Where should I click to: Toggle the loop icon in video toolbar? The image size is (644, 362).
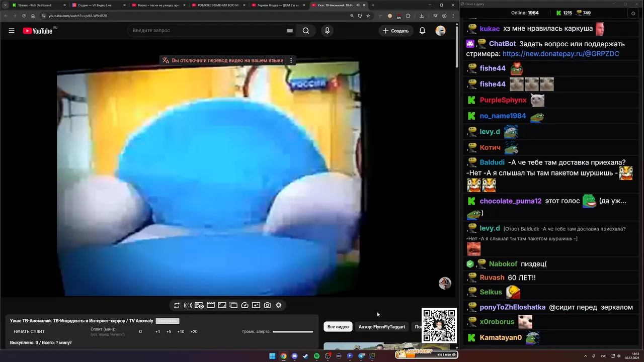pos(177,305)
